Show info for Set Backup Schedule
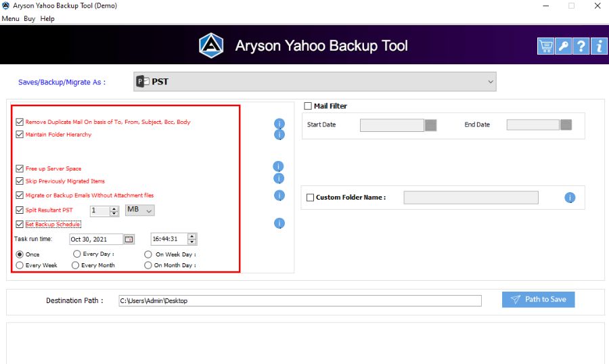Viewport: 609px width, 364px height. (279, 223)
